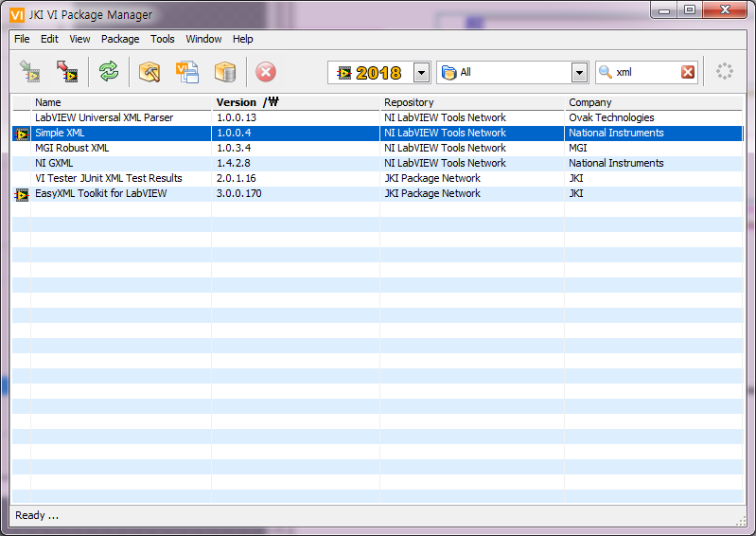756x536 pixels.
Task: Select NI GXML package
Action: tap(54, 163)
